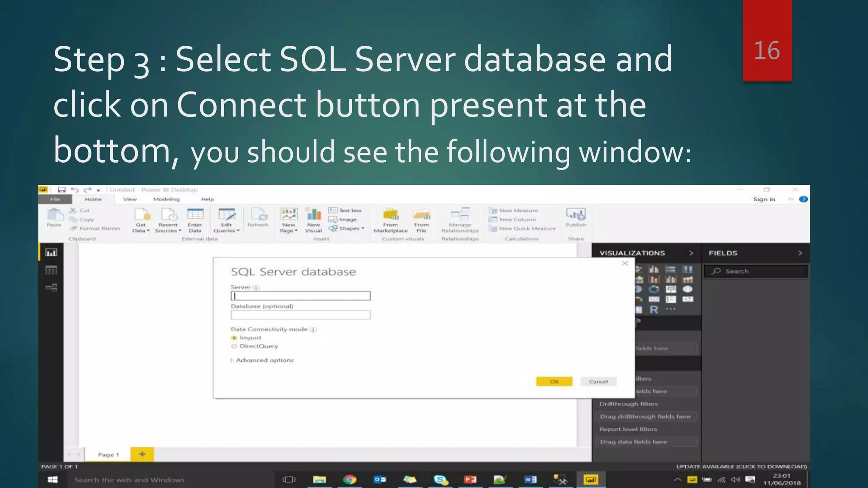The width and height of the screenshot is (868, 488).
Task: Click Drag drillthrough fields here well
Action: pos(645,417)
